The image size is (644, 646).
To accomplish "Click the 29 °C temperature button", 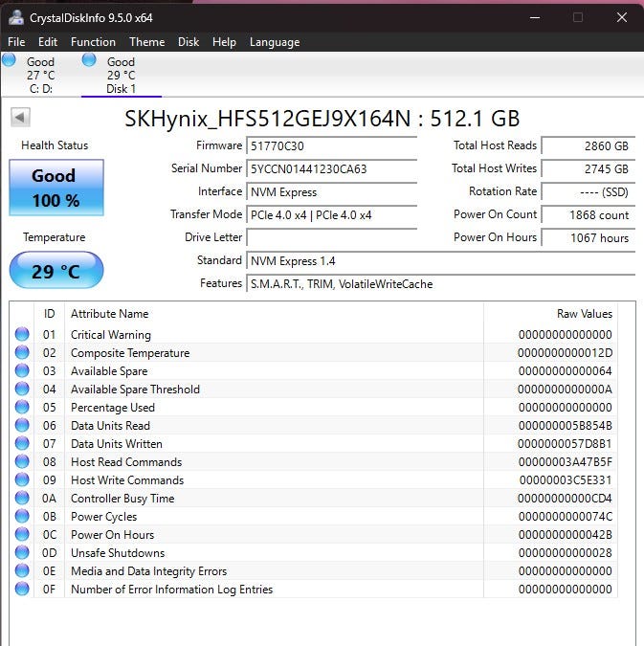I will [x=56, y=270].
